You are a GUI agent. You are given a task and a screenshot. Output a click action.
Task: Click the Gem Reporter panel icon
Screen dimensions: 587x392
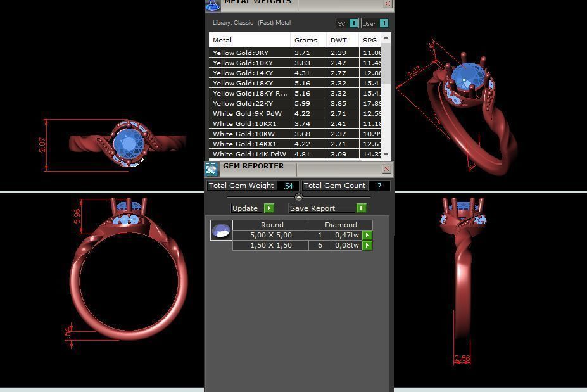click(211, 169)
